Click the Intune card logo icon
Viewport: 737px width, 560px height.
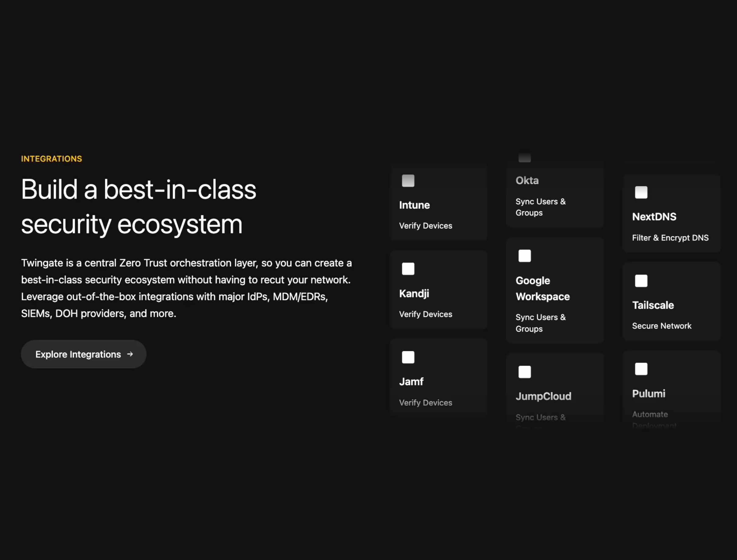(x=408, y=181)
